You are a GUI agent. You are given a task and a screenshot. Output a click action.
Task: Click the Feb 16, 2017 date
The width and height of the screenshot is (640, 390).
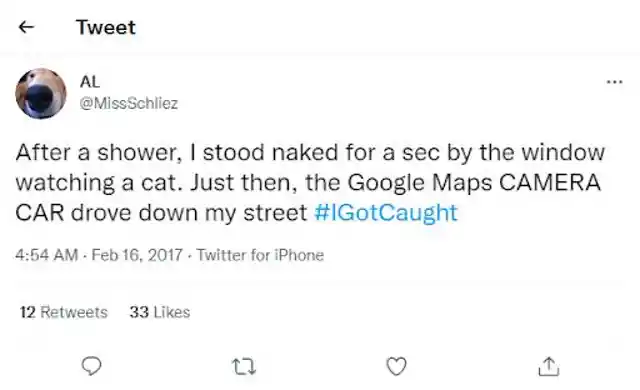(137, 255)
